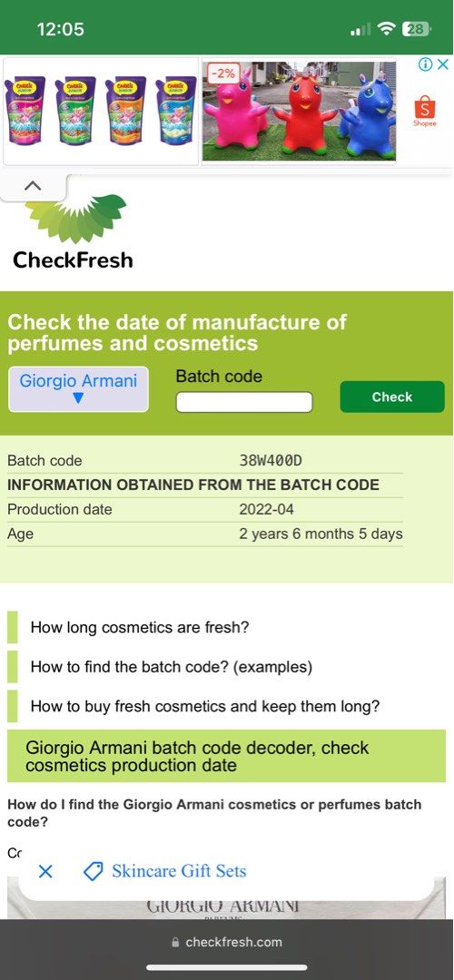Open the Skincare Gift Sets link
This screenshot has width=454, height=980.
point(179,871)
